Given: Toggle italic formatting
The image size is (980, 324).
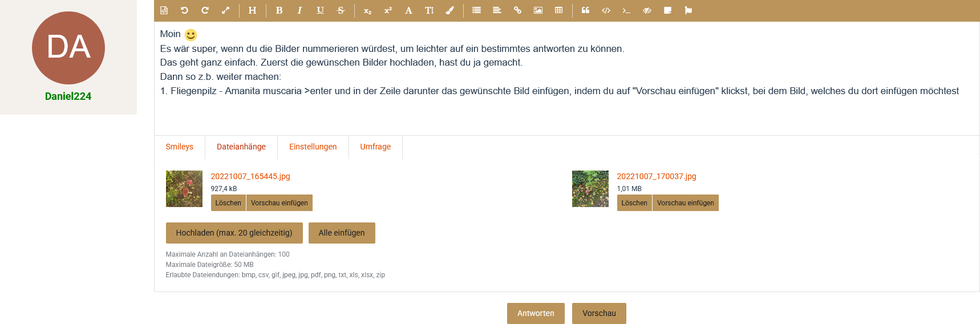Looking at the screenshot, I should click(x=299, y=10).
